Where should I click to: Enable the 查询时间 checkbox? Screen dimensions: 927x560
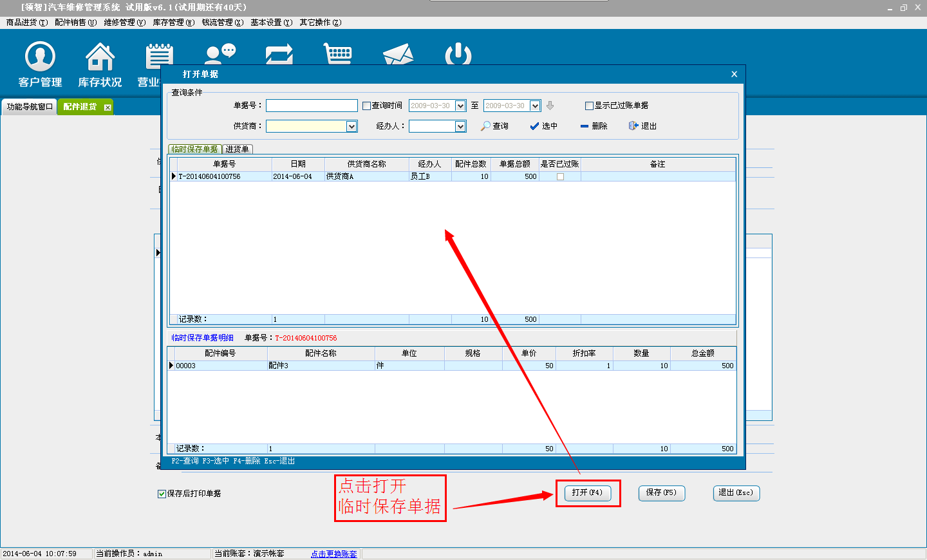pyautogui.click(x=367, y=106)
